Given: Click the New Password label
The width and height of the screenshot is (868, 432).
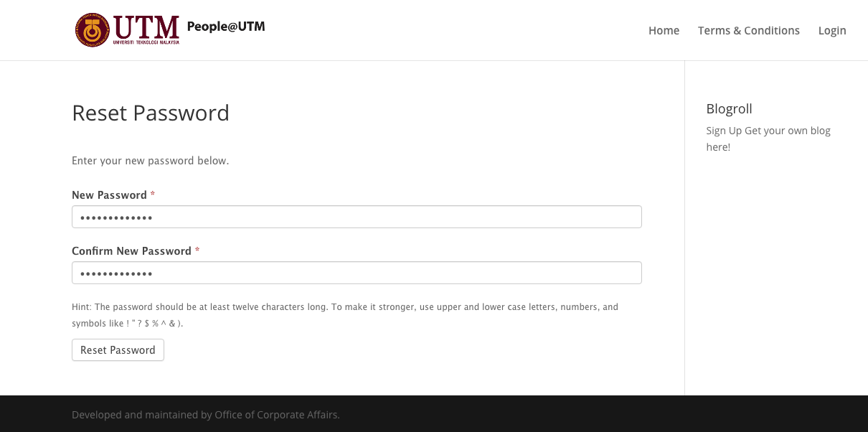Looking at the screenshot, I should (109, 194).
